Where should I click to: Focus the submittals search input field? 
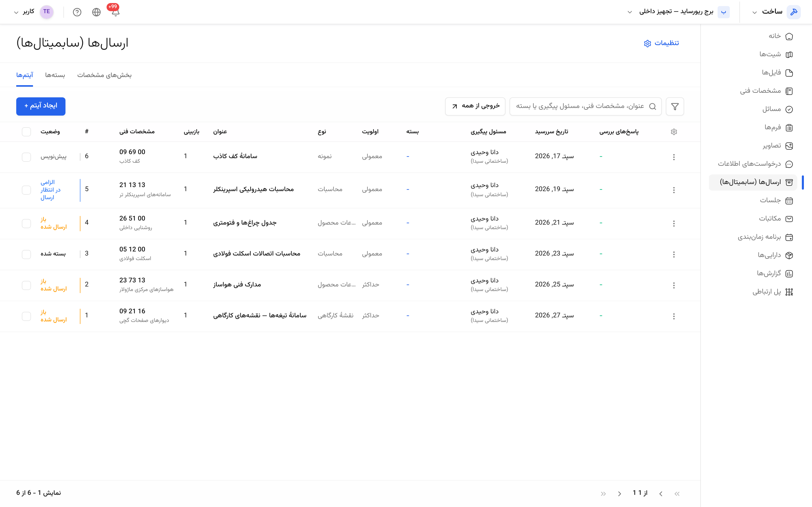click(x=585, y=107)
